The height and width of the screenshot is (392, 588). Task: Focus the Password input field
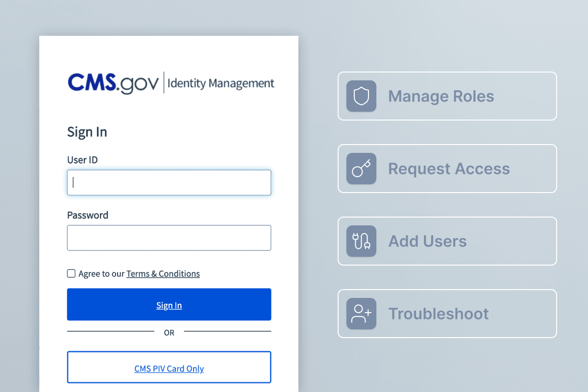(x=169, y=238)
